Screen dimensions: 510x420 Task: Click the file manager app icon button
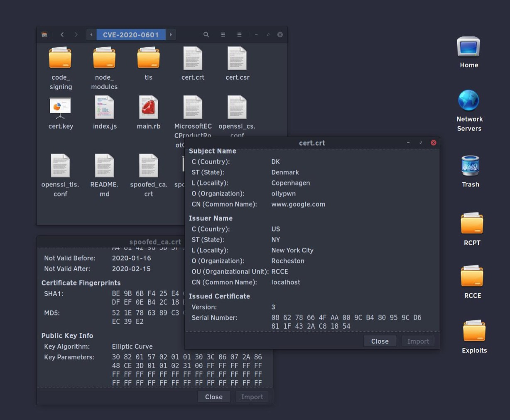44,34
